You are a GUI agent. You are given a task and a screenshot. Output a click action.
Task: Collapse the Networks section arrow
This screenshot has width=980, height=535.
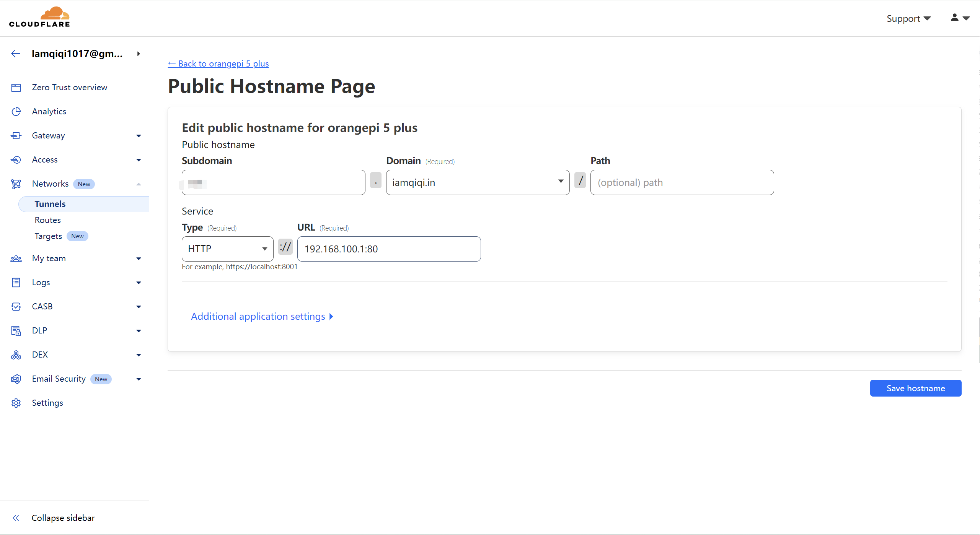pos(139,184)
